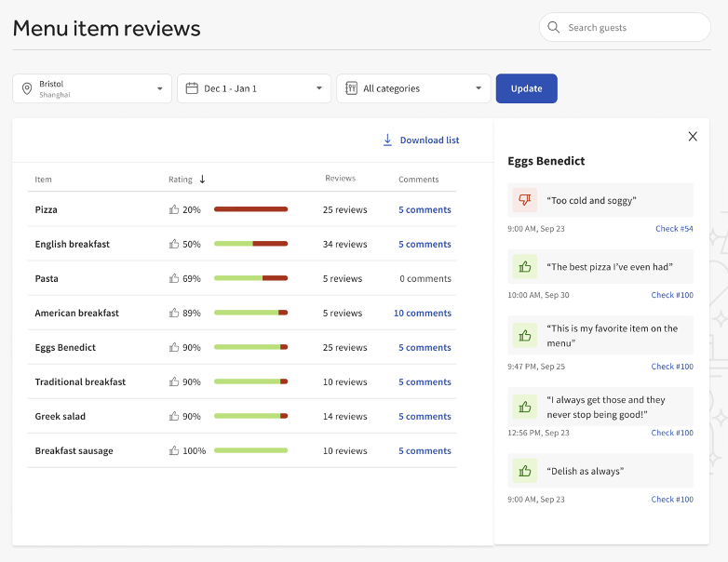Click the filter icon in All categories selector
Image resolution: width=728 pixels, height=562 pixels.
coord(351,88)
